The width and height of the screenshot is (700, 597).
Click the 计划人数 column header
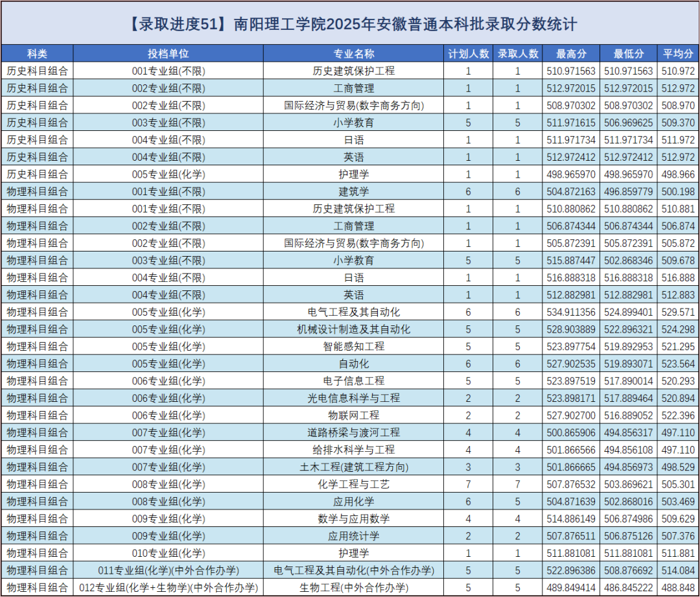coord(469,54)
